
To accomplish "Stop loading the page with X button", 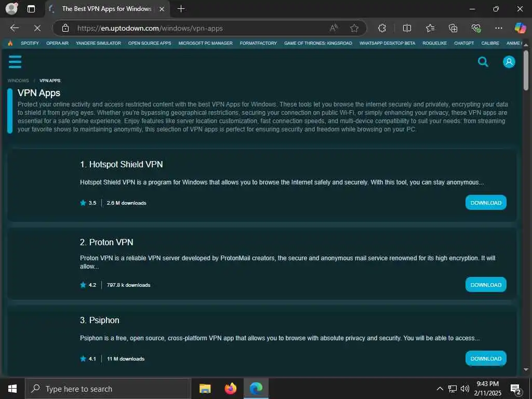I will click(x=37, y=28).
